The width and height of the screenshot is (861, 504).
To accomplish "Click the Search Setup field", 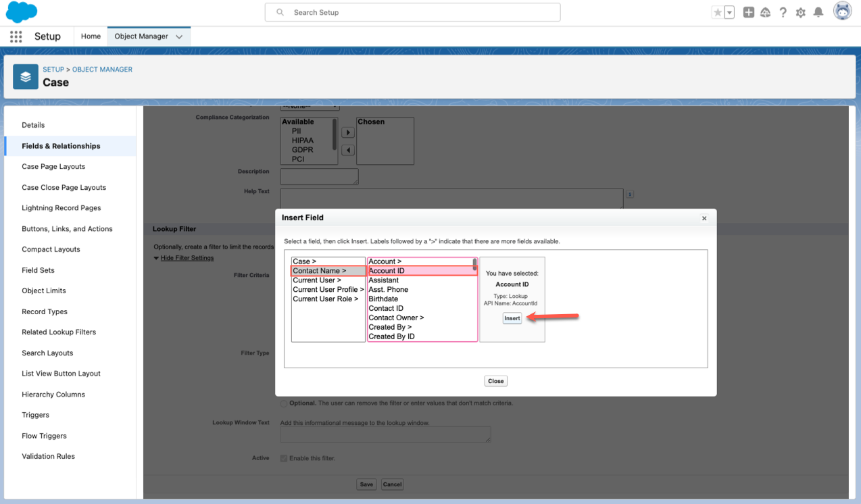I will click(412, 12).
